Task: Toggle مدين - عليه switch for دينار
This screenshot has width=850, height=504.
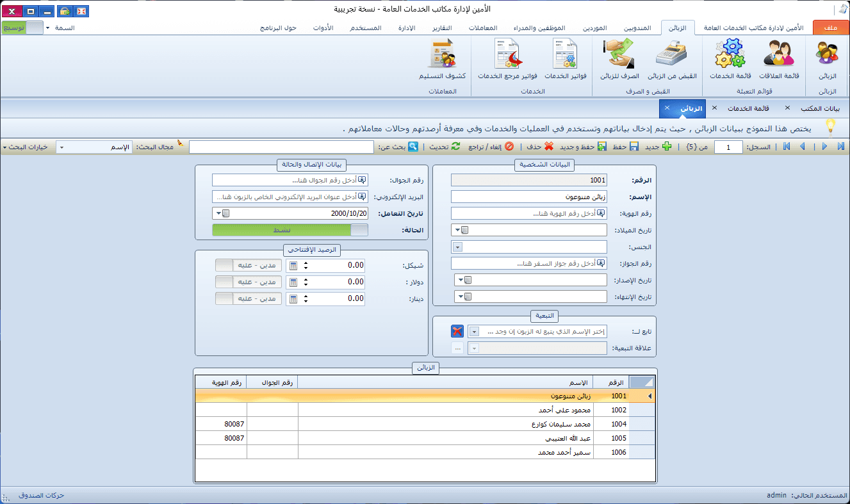Action: 249,298
